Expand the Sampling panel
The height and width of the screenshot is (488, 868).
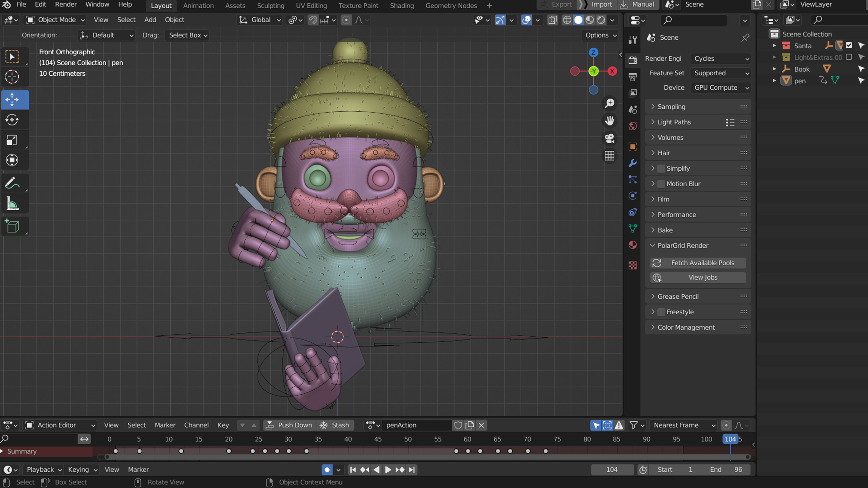698,107
